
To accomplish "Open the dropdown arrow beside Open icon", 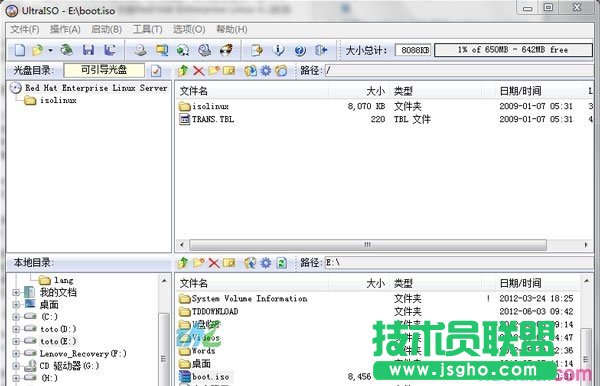I will pos(50,50).
